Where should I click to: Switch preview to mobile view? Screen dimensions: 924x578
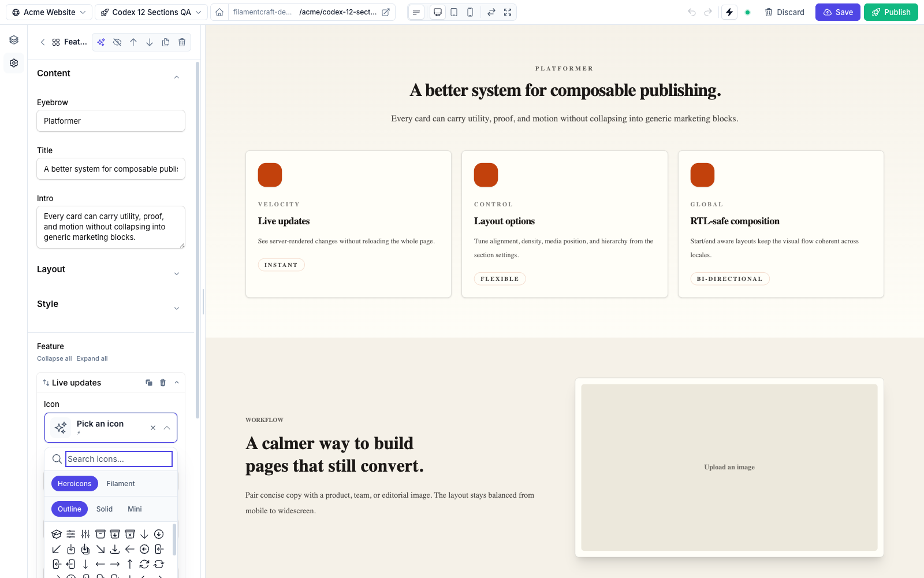470,12
